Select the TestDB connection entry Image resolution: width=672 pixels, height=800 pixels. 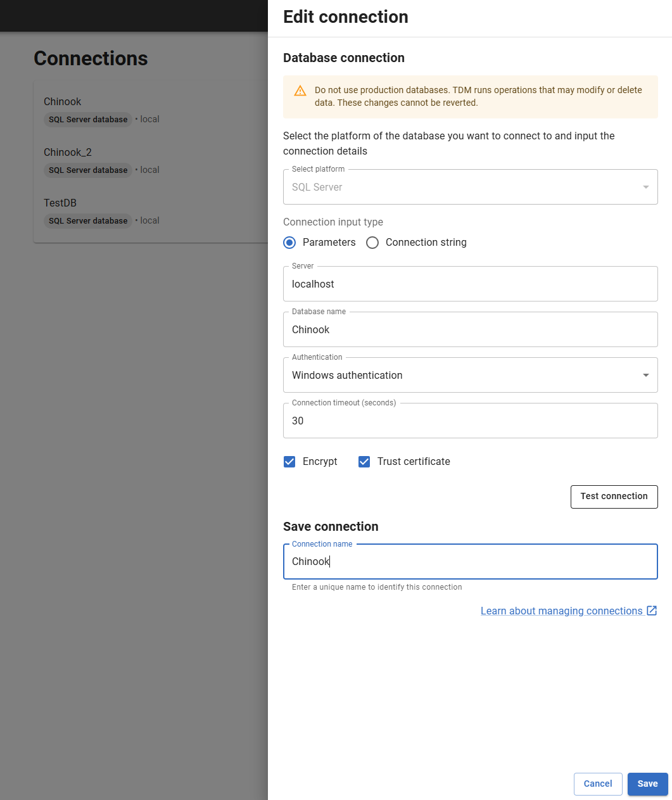(x=60, y=203)
